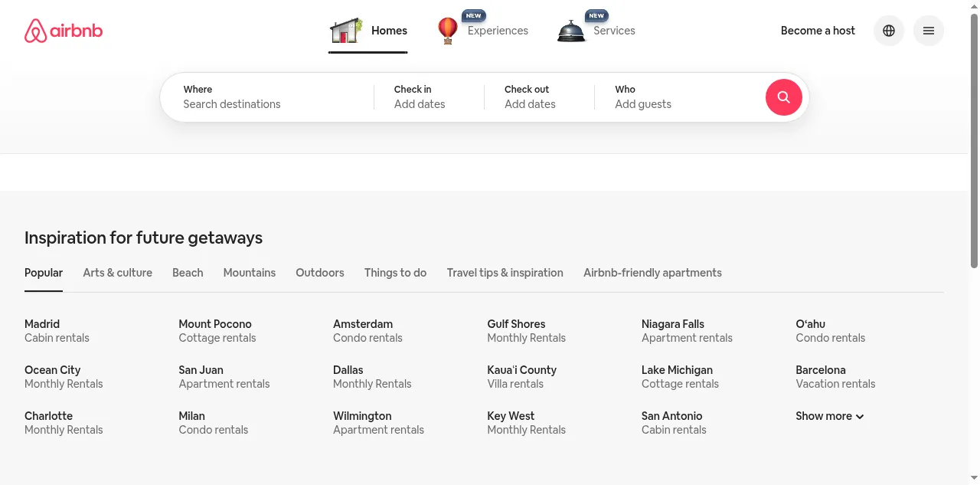Click the Experiences hot air balloon icon
980x485 pixels.
tap(448, 31)
